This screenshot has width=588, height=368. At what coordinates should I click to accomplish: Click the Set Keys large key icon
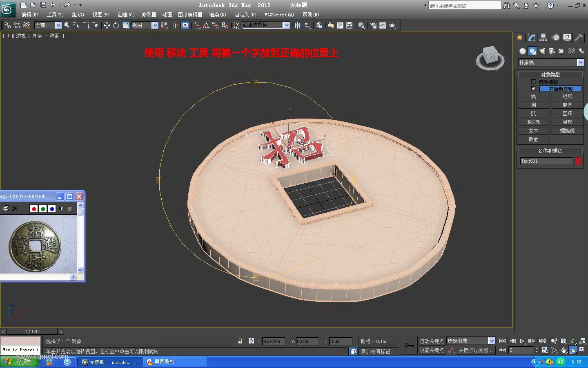[x=409, y=346]
